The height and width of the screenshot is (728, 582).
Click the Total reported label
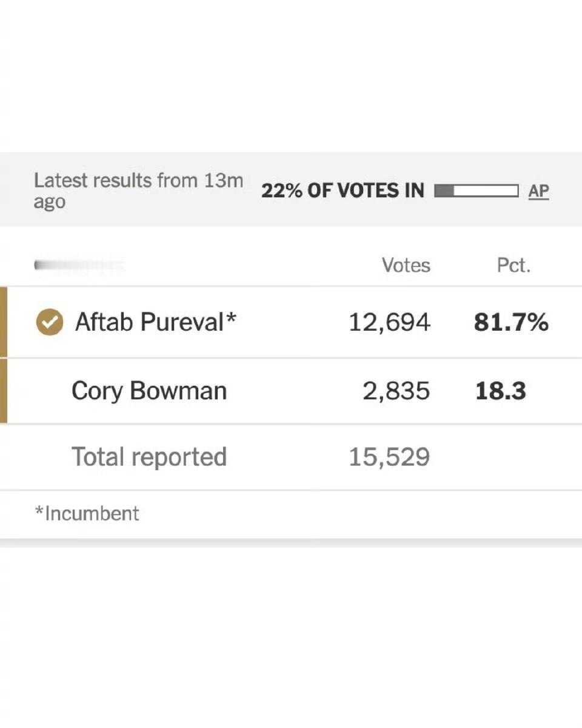point(149,457)
